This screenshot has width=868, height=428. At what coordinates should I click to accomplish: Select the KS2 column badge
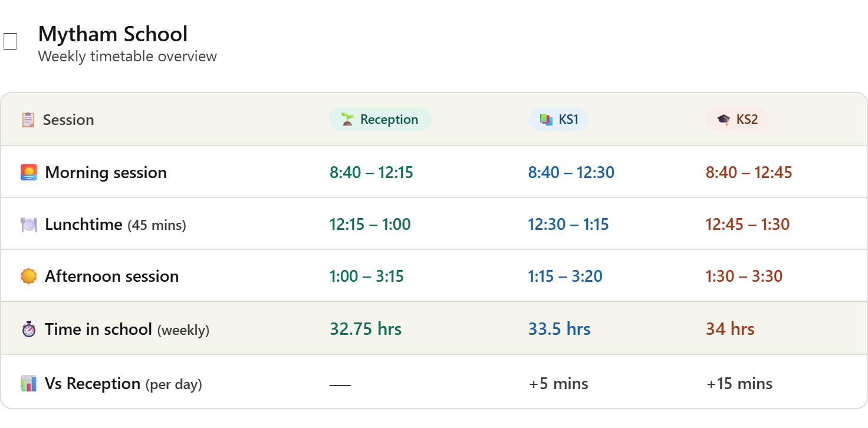(737, 119)
